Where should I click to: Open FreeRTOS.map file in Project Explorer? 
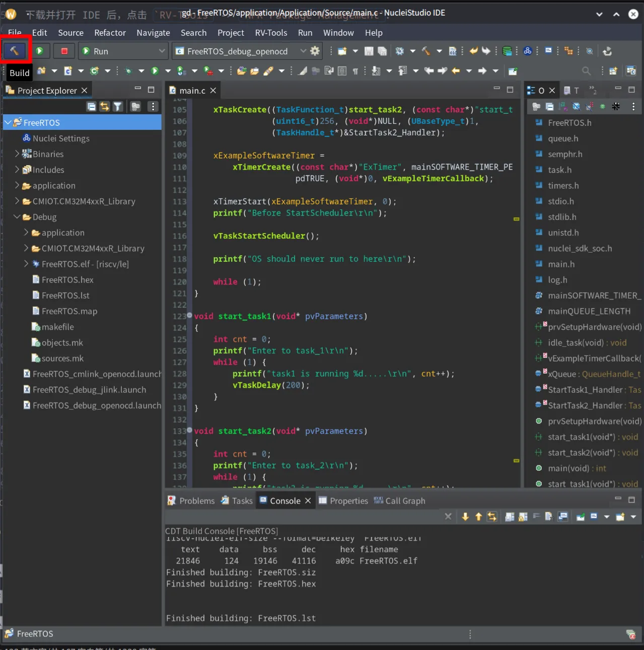point(69,311)
